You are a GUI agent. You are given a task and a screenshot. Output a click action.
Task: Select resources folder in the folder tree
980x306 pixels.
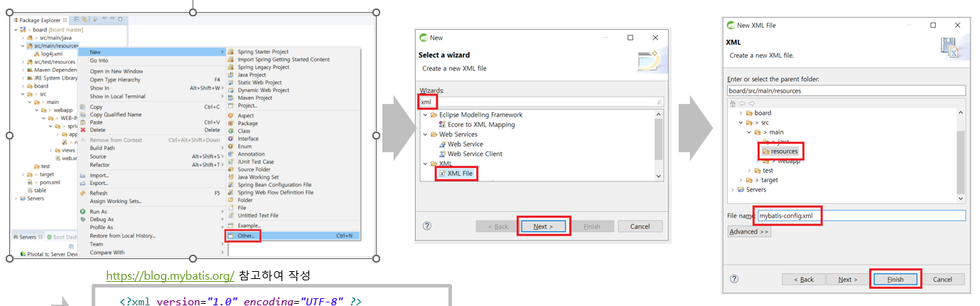780,152
